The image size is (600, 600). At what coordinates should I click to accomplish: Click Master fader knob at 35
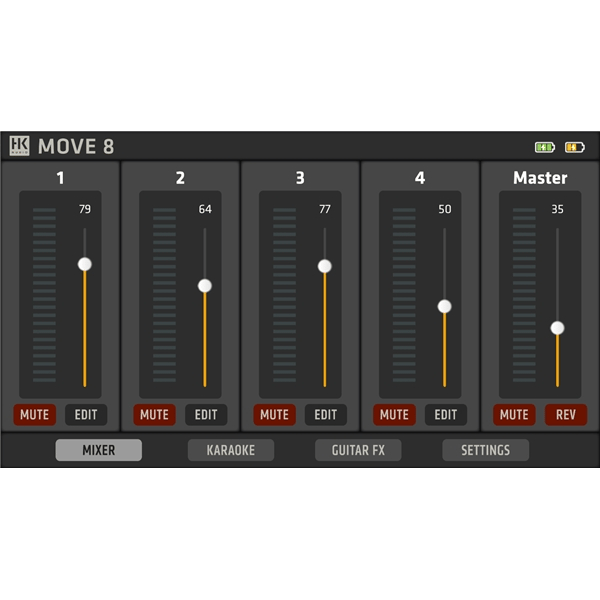(x=558, y=328)
